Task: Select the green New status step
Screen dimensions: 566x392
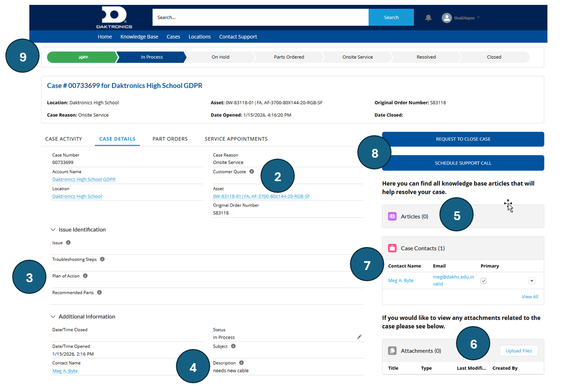Action: (x=82, y=57)
